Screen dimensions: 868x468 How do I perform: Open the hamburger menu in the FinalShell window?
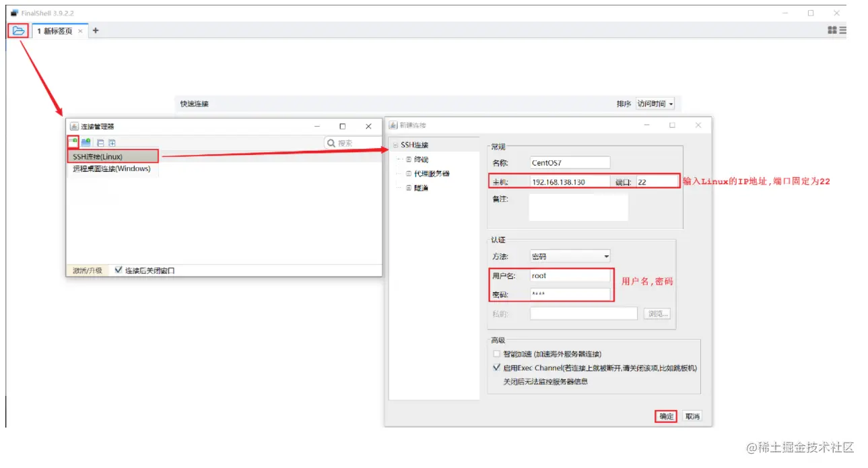(842, 30)
